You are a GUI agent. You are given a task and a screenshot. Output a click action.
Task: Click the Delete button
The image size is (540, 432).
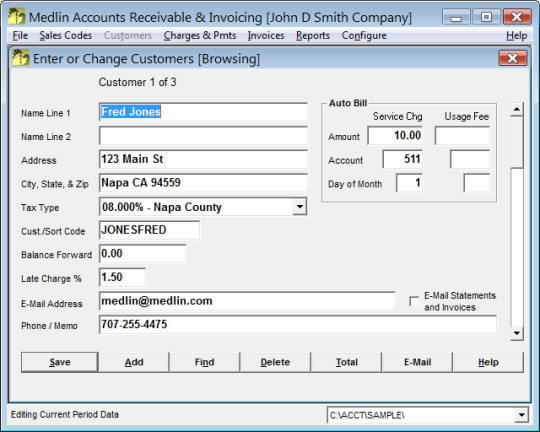275,362
